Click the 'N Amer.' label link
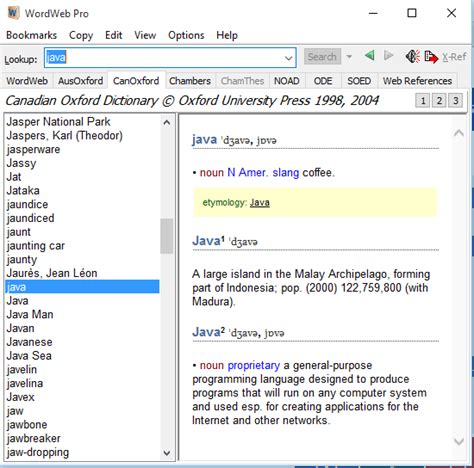The width and height of the screenshot is (474, 468). 247,172
